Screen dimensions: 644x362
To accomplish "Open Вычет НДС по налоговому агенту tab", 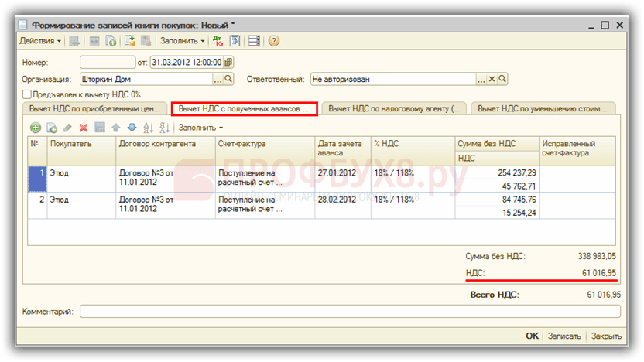I will pyautogui.click(x=394, y=109).
